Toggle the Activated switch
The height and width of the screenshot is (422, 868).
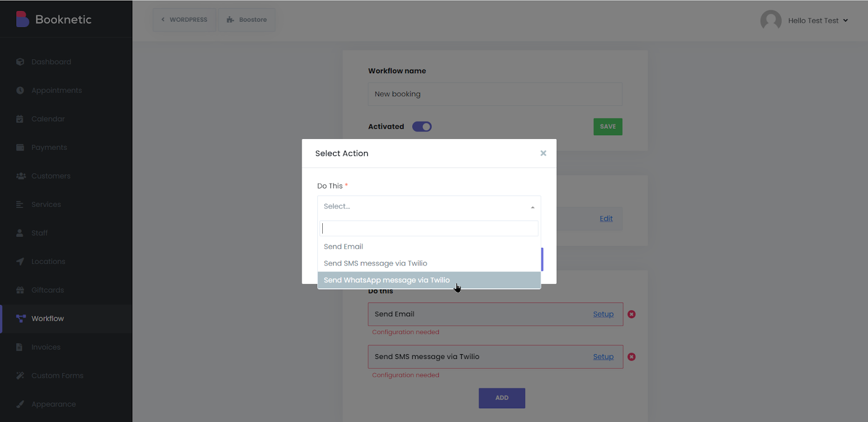pos(422,127)
